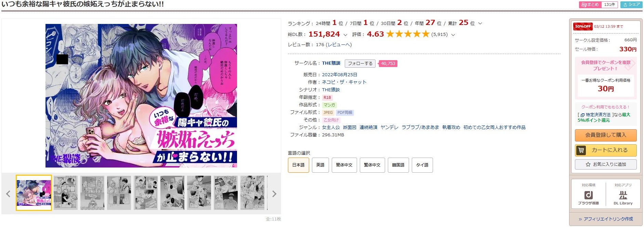The width and height of the screenshot is (644, 227).
Task: Show the previous thumbnails with the left arrow
Action: tap(8, 194)
